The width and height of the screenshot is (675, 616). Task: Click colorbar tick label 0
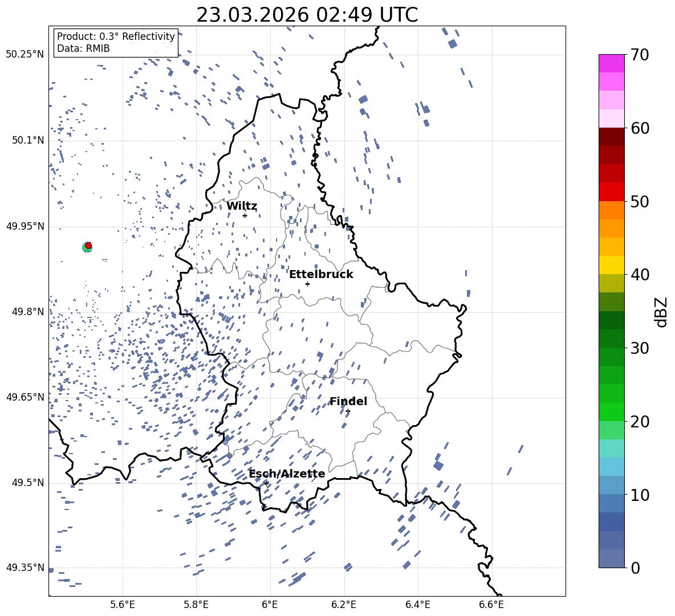pyautogui.click(x=635, y=568)
